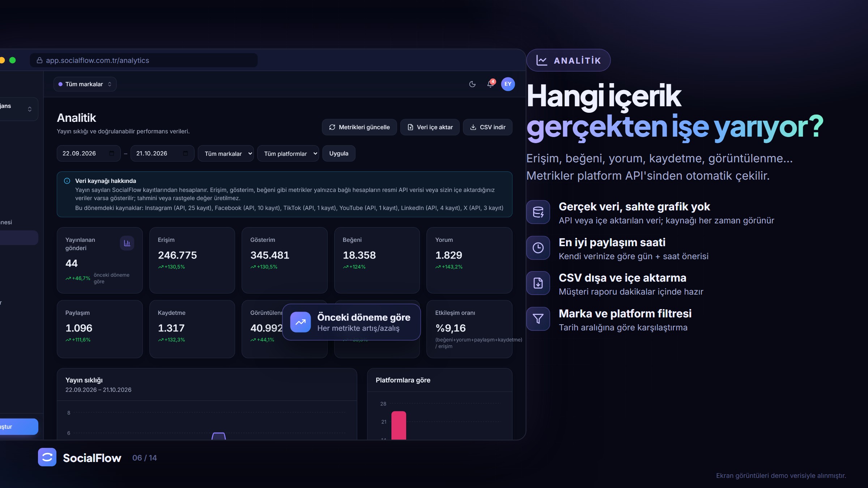Image resolution: width=868 pixels, height=488 pixels.
Task: Click the file download icon beside CSV dışa
Action: point(538,283)
